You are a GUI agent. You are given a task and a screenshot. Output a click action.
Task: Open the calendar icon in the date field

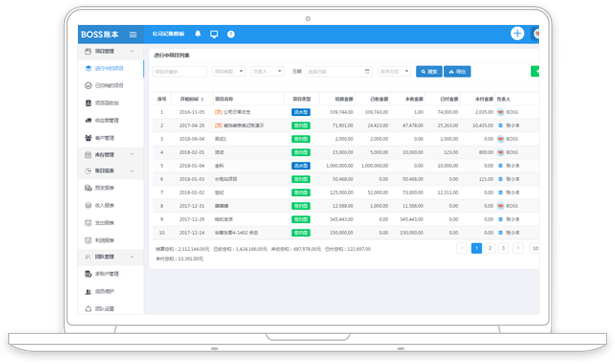(367, 71)
